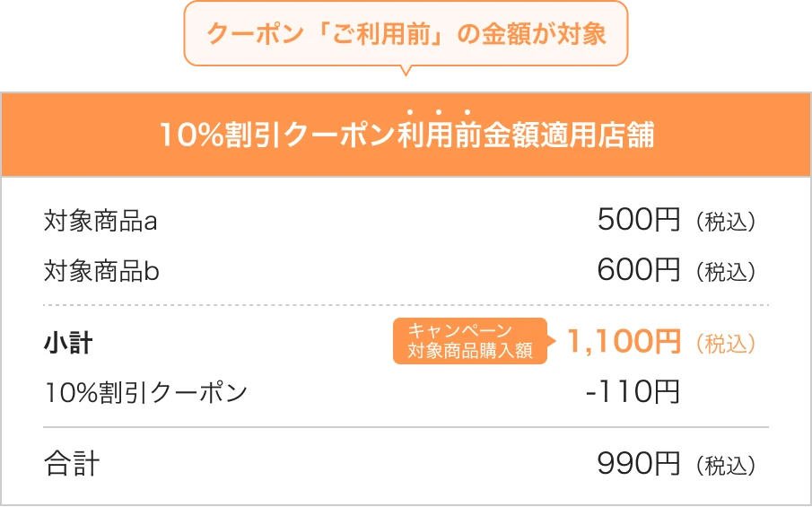Click the 500円 price amount
The height and width of the screenshot is (507, 812).
pyautogui.click(x=639, y=221)
